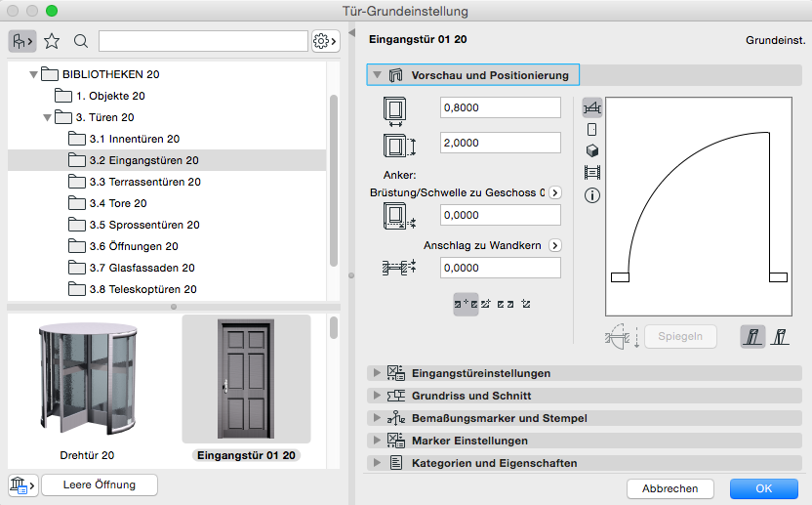Viewport: 812px width, 505px height.
Task: Toggle the second door opening orientation button
Action: (x=779, y=337)
